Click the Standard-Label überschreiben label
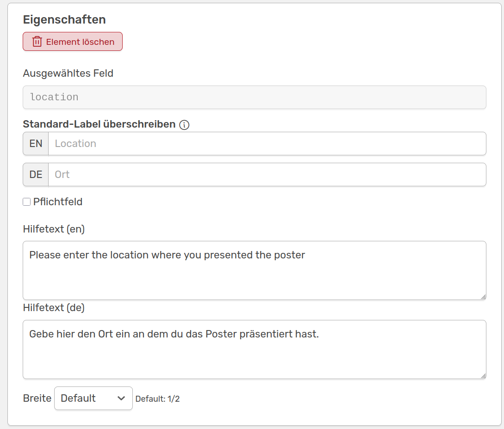The height and width of the screenshot is (429, 504). tap(100, 124)
